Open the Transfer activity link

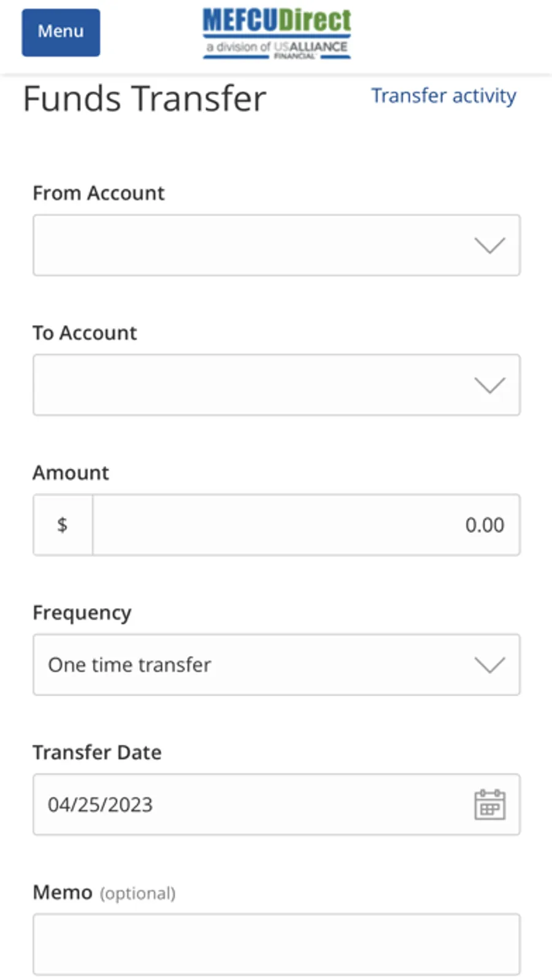(x=443, y=96)
